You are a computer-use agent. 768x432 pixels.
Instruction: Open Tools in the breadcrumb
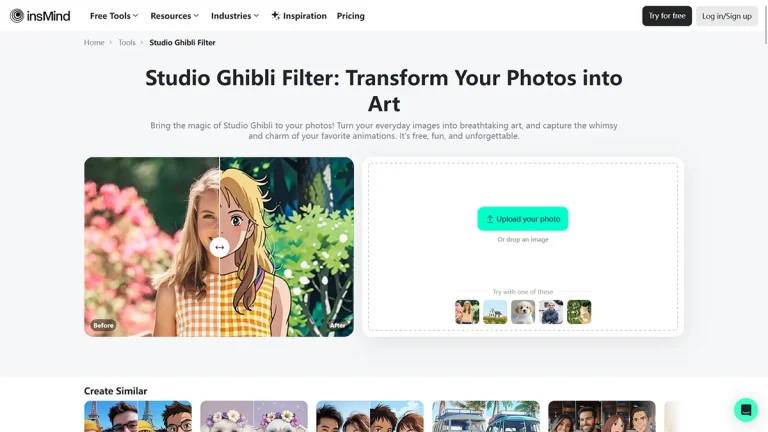126,43
